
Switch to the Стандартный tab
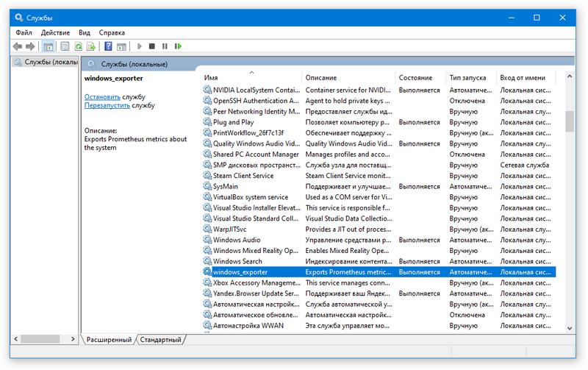click(160, 340)
